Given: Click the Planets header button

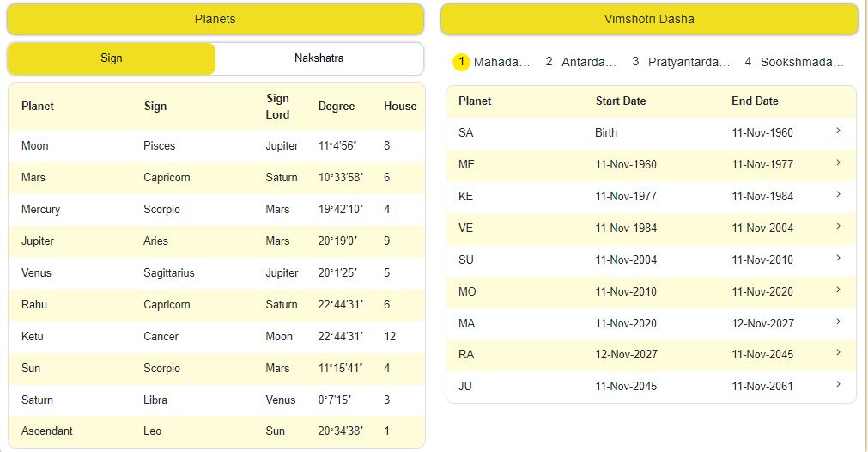Looking at the screenshot, I should [x=215, y=19].
